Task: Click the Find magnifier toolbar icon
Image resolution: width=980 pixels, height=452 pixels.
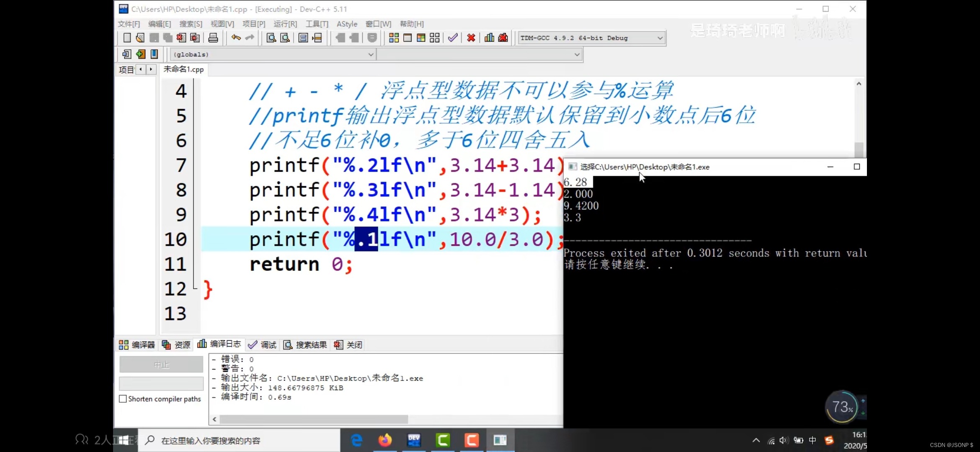Action: tap(271, 38)
